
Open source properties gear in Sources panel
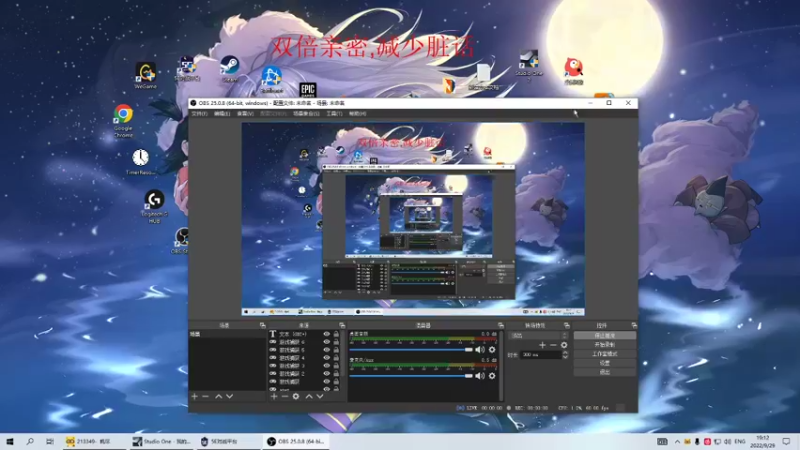(x=296, y=396)
